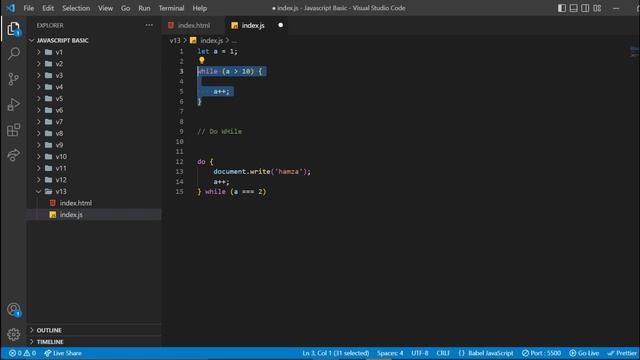Image resolution: width=640 pixels, height=360 pixels.
Task: Click Prettier status bar item
Action: click(x=622, y=353)
